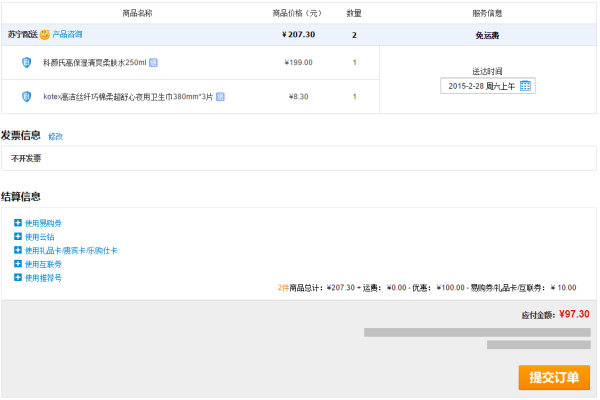This screenshot has width=600, height=400.
Task: Click blue badge icon after 科颜氏柔肤水250ml name
Action: point(153,62)
